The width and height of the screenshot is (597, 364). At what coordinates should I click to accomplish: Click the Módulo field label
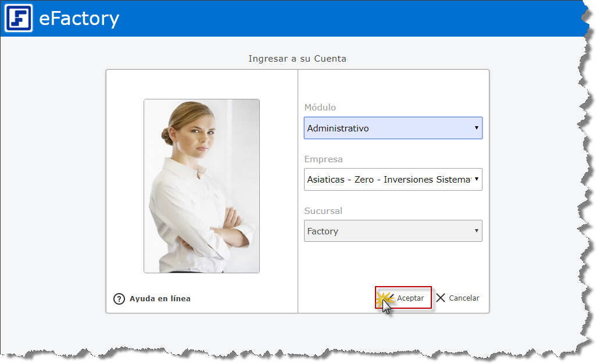point(320,108)
